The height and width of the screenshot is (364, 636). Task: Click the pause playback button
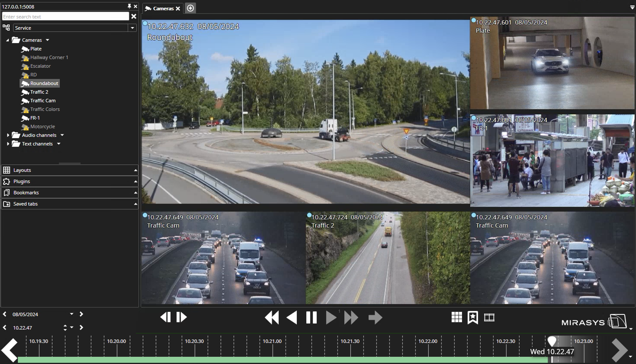(x=311, y=318)
